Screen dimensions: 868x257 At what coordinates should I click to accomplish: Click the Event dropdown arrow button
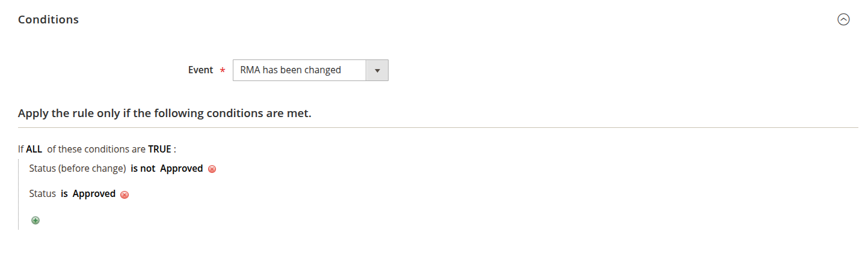[377, 70]
